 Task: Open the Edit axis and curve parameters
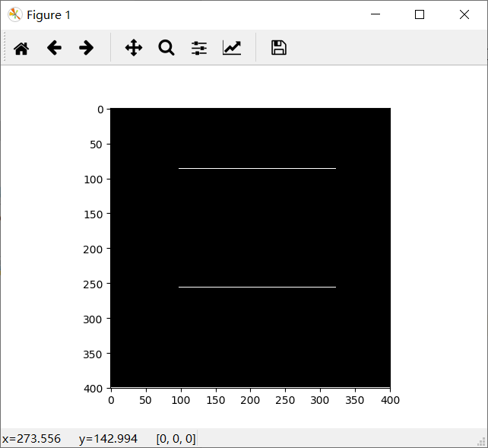coord(232,48)
